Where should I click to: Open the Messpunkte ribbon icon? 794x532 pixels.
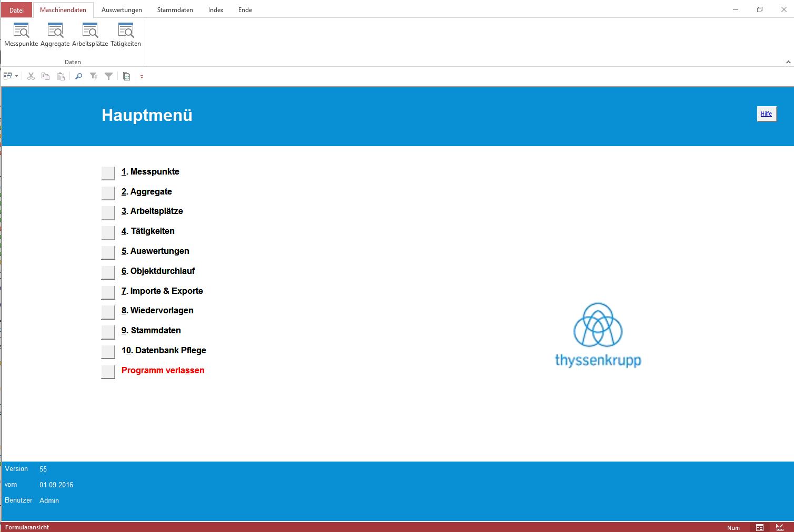click(x=21, y=35)
